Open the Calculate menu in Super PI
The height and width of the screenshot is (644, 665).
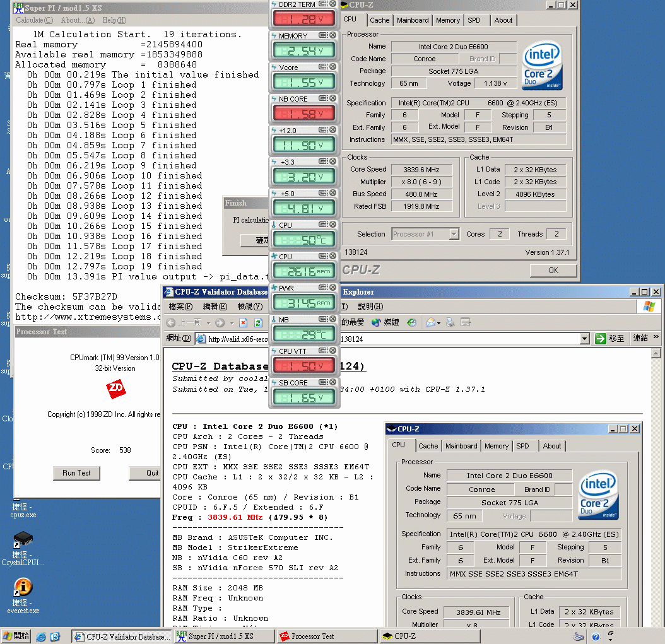click(34, 20)
